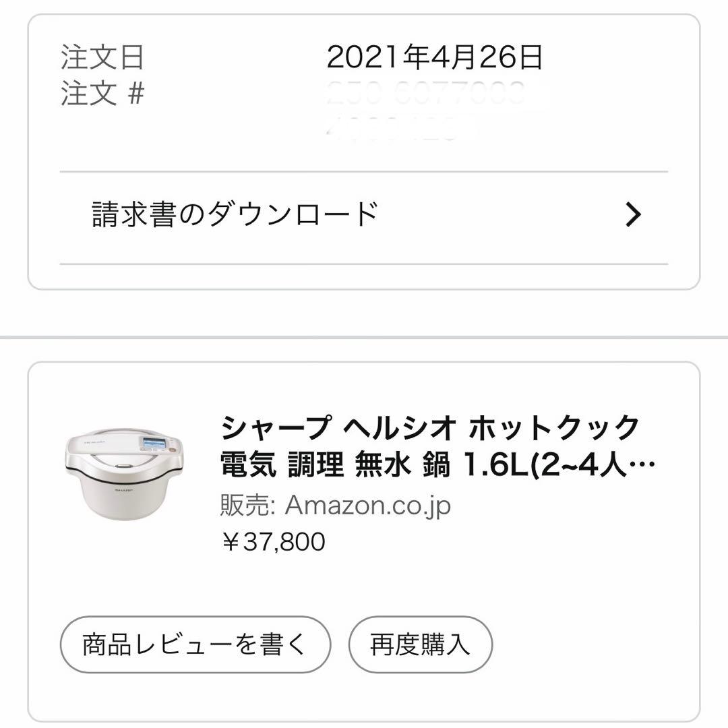728x728 pixels.
Task: Click the price ¥37,800
Action: tap(273, 539)
